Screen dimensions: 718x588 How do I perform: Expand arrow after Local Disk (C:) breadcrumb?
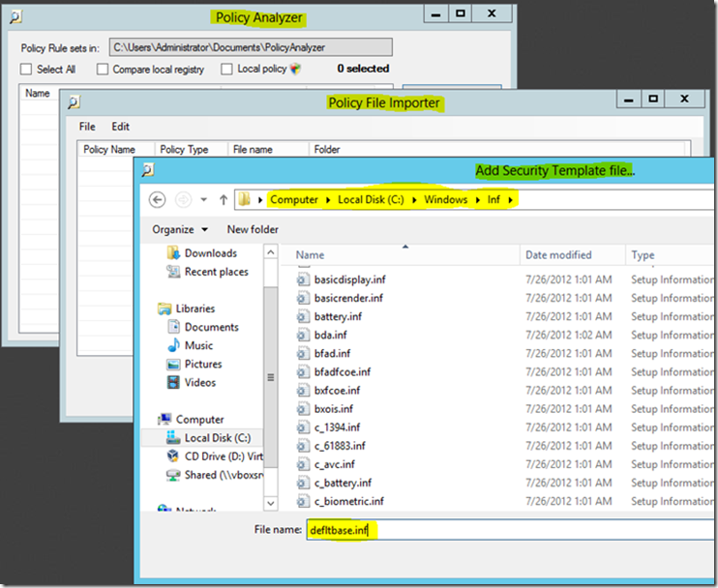pos(414,200)
